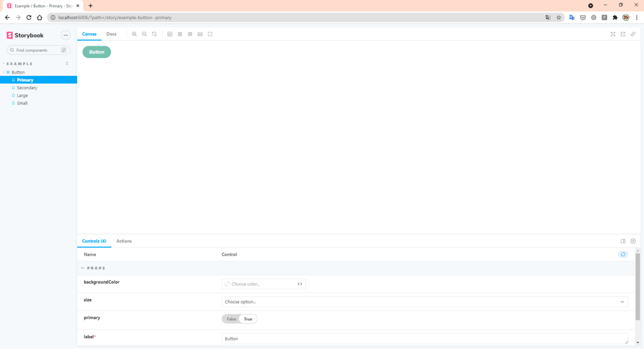This screenshot has height=349, width=644.
Task: Open the change background tool
Action: [x=170, y=34]
